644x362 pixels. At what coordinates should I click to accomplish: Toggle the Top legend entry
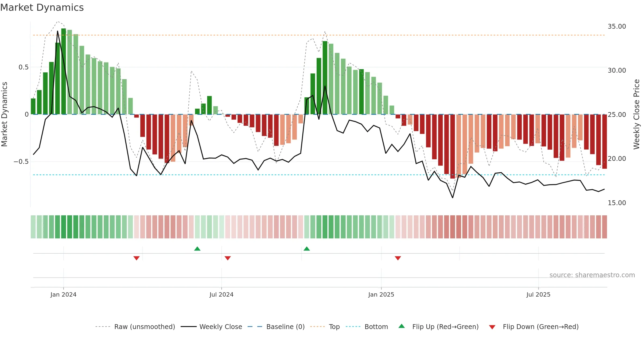tap(325, 327)
